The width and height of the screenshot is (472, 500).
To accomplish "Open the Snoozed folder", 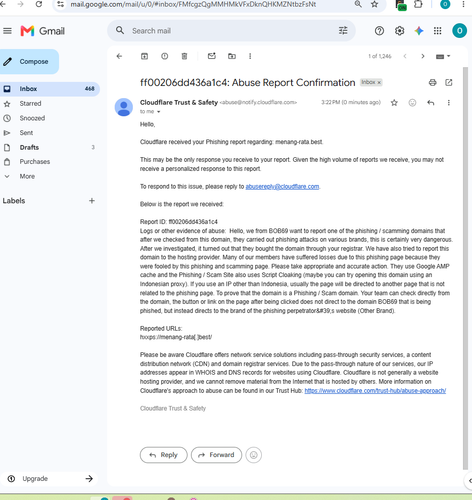I will [32, 118].
